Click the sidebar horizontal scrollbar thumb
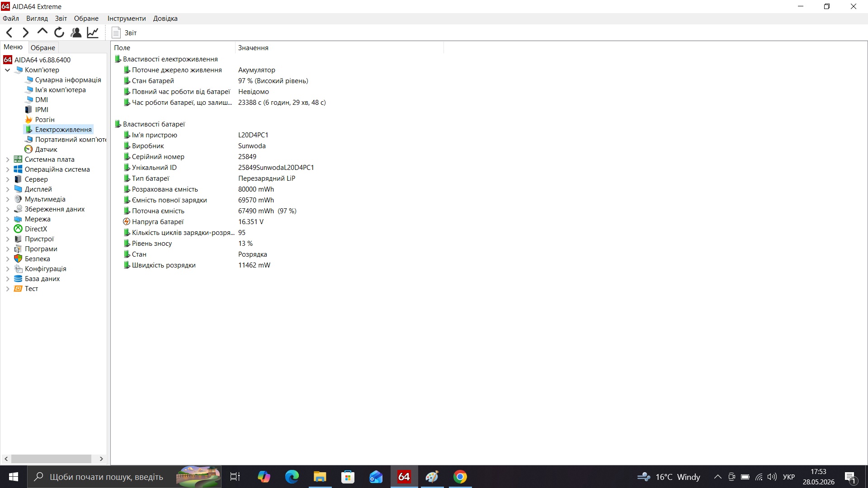The width and height of the screenshot is (868, 488). (x=51, y=459)
